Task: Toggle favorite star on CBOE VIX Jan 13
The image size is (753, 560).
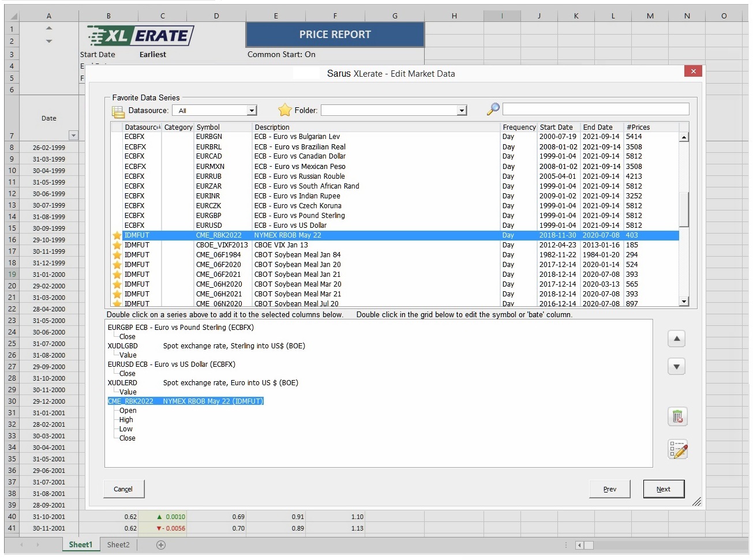Action: [x=117, y=245]
